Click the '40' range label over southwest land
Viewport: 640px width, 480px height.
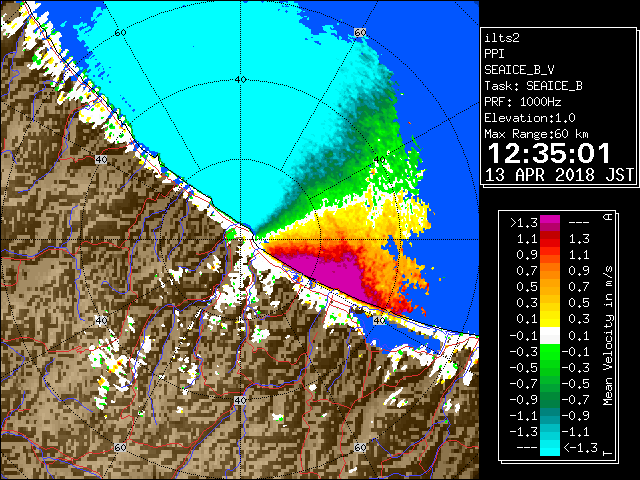(101, 320)
